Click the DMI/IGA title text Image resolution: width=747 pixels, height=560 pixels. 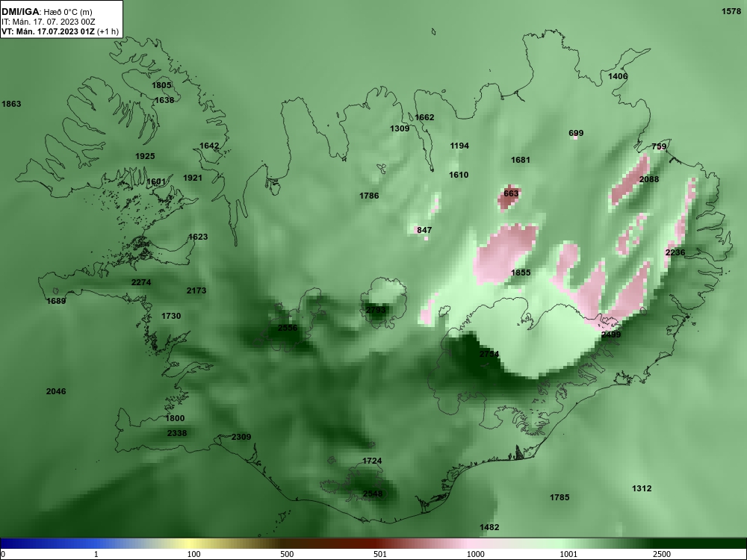pos(19,11)
